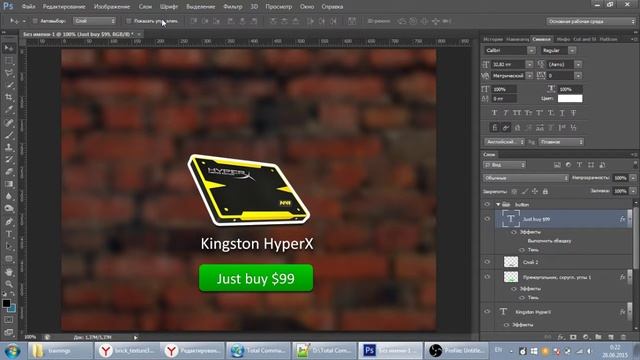Open the Файл menu
This screenshot has height=360, width=640.
tap(28, 7)
